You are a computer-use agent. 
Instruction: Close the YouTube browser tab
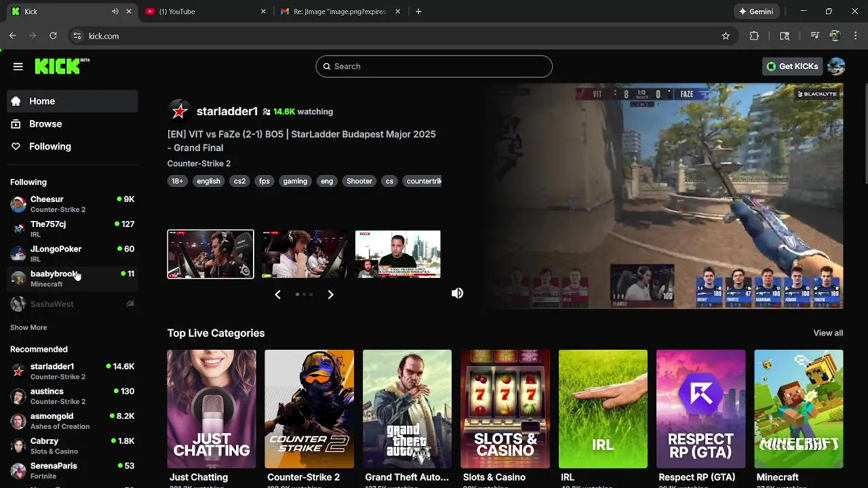(x=263, y=12)
